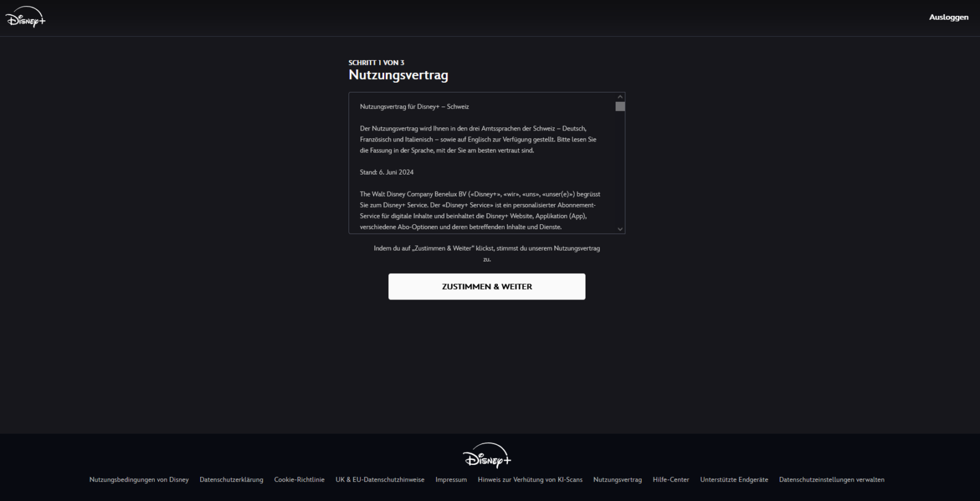Select Datenschutzeinstellungen verwalten in the footer

click(x=831, y=480)
